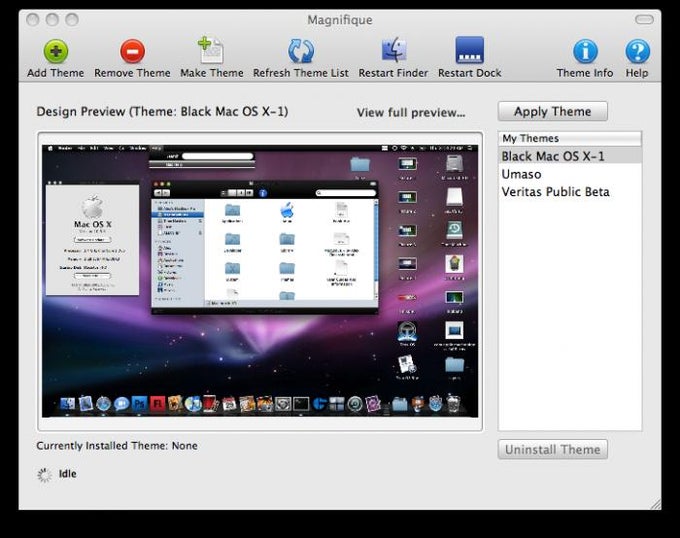680x538 pixels.
Task: Select the Black Mac OS X-1 theme
Action: 570,156
